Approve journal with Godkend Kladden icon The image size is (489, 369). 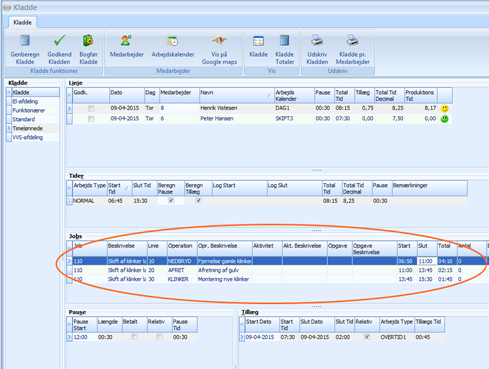click(59, 41)
